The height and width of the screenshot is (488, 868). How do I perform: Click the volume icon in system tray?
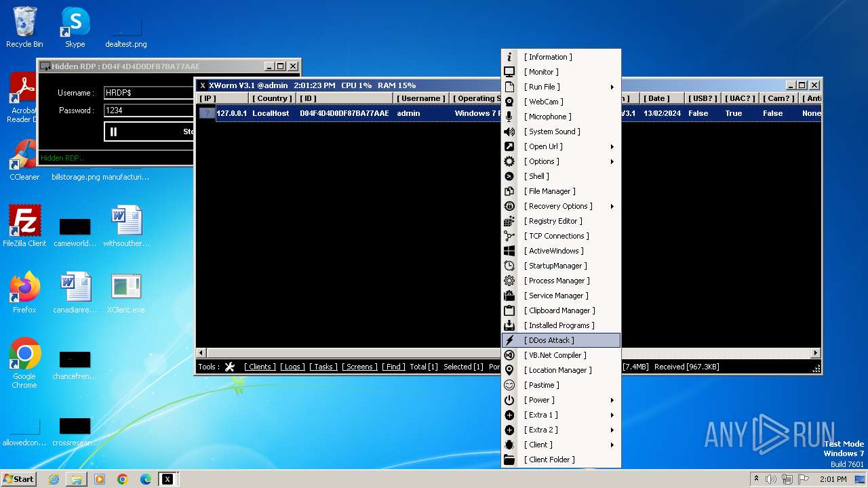click(x=771, y=479)
